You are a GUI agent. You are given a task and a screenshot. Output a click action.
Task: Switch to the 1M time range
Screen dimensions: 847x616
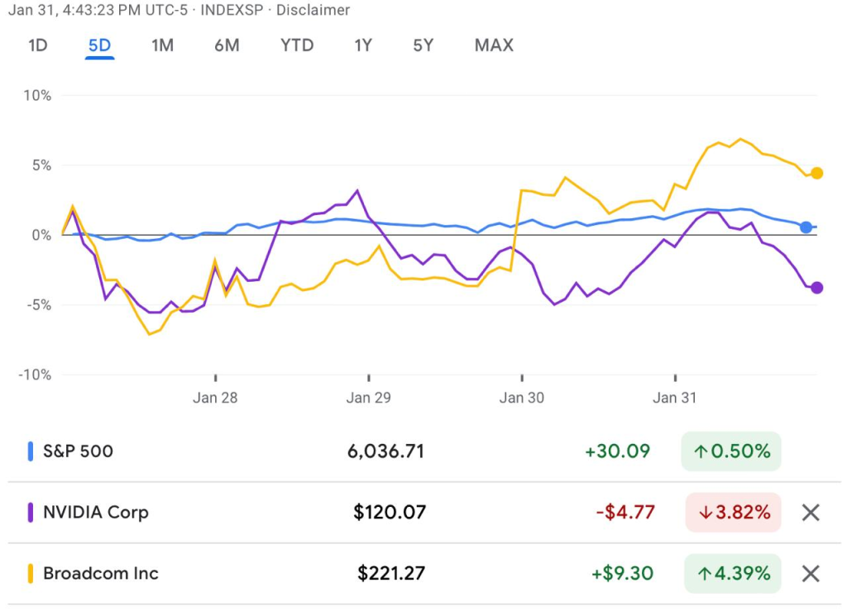[x=162, y=45]
